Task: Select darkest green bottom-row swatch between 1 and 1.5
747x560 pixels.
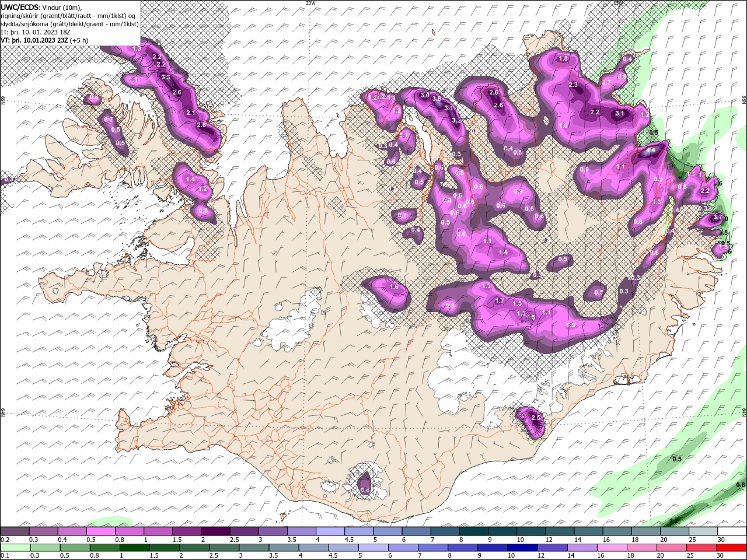Action: 134,548
